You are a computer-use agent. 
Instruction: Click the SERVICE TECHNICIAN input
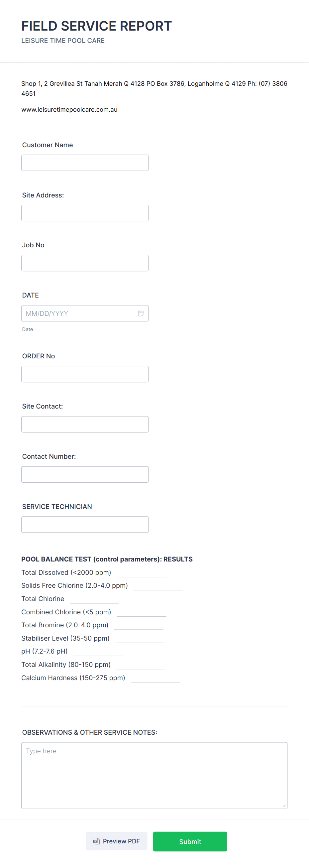click(85, 525)
